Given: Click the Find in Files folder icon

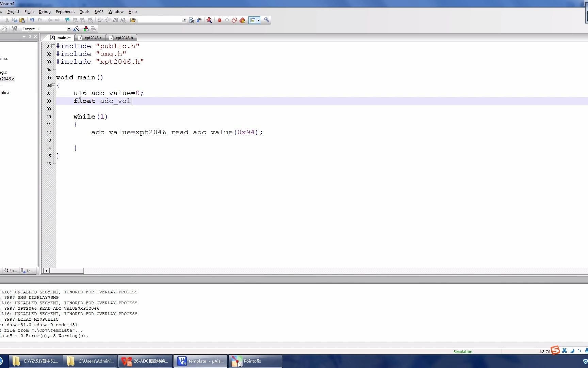Looking at the screenshot, I should click(x=133, y=20).
